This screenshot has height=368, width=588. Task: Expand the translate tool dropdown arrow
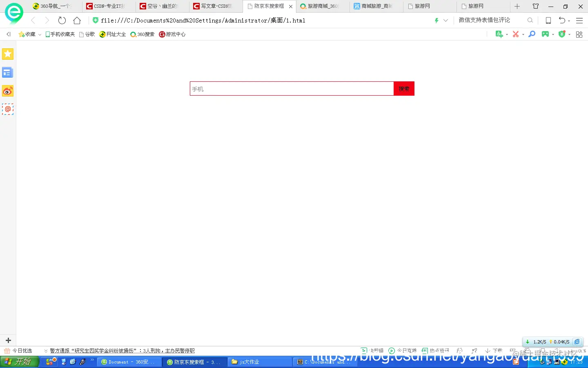[507, 35]
